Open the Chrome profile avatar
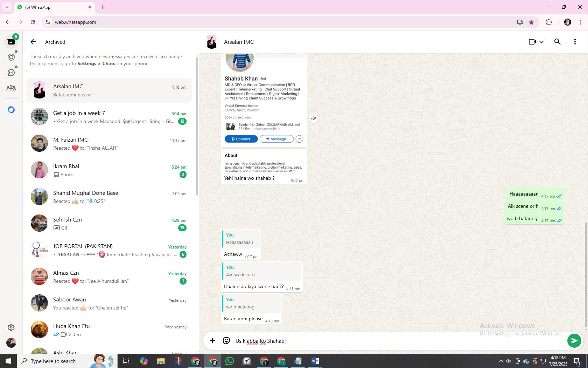588x368 pixels. (568, 22)
